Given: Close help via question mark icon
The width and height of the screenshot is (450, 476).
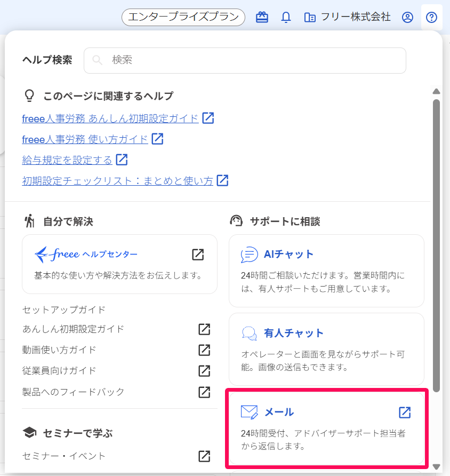Looking at the screenshot, I should coord(431,17).
